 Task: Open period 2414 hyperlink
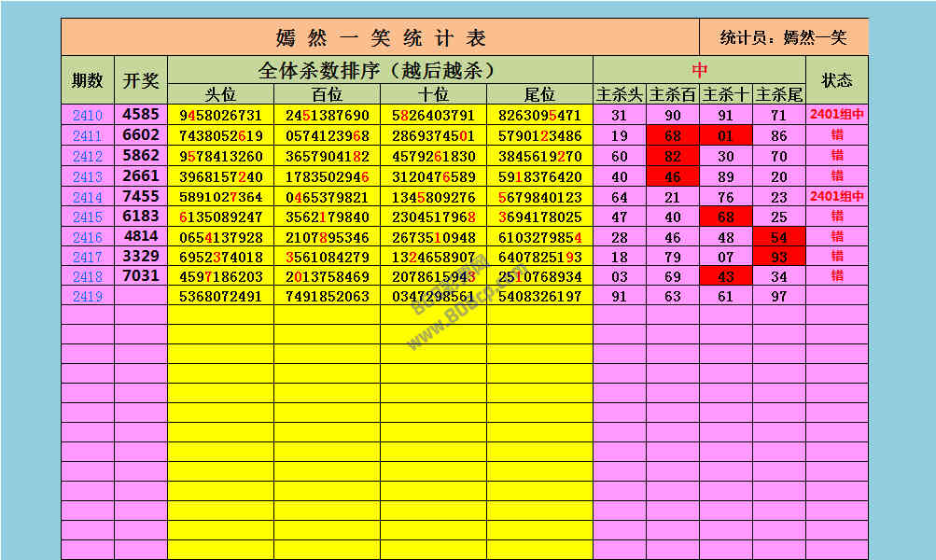coord(87,198)
